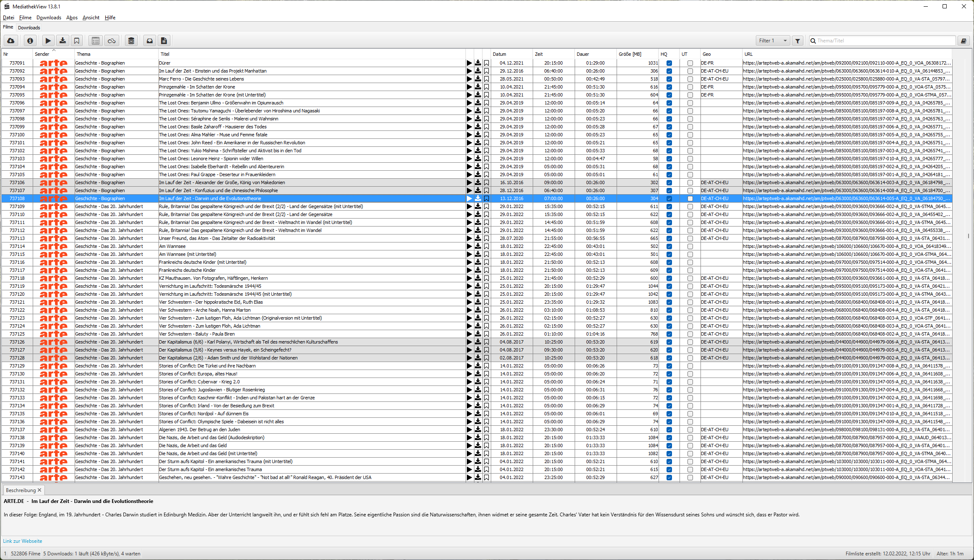Click the toolbar download film icon
This screenshot has width=974, height=560.
(63, 41)
